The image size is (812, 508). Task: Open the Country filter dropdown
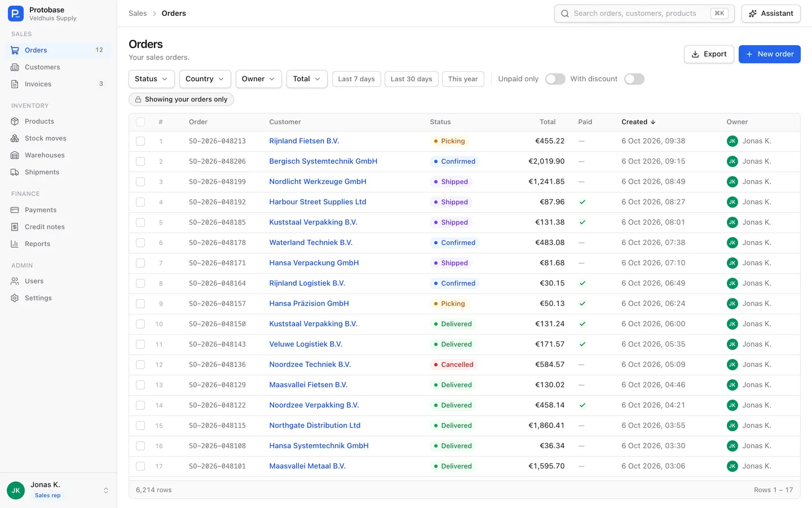click(x=205, y=79)
